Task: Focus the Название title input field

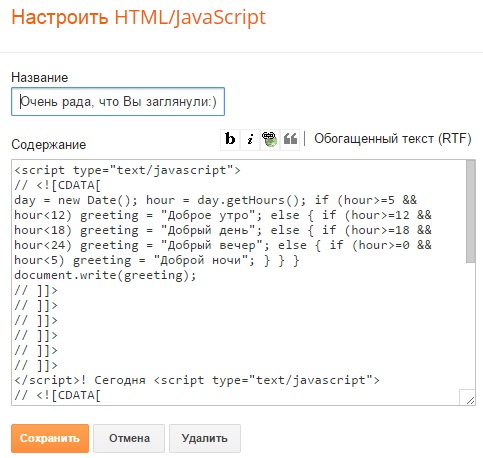Action: click(x=118, y=102)
